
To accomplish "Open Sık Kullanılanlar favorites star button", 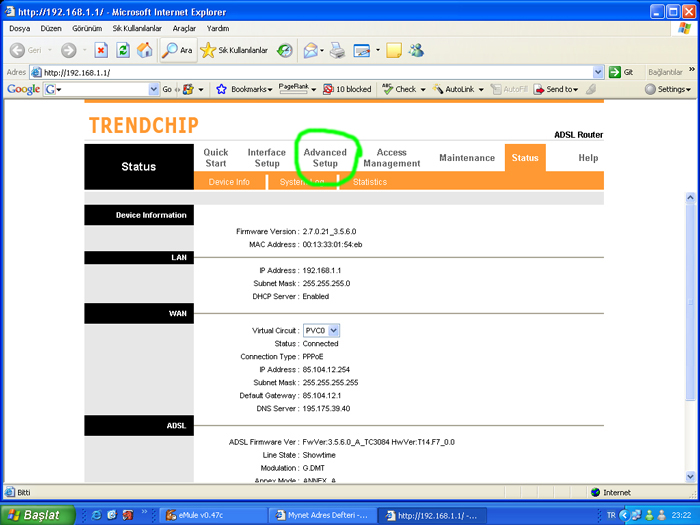I will [234, 50].
